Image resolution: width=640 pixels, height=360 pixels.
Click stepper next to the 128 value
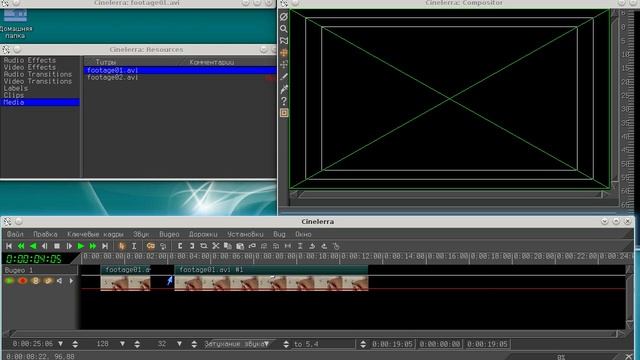pos(137,344)
